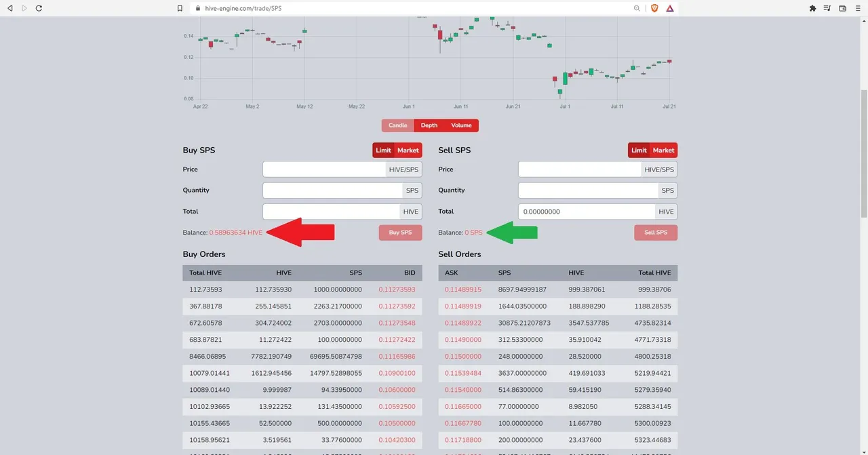
Task: Focus the Sell SPS Price field
Action: [x=580, y=170]
